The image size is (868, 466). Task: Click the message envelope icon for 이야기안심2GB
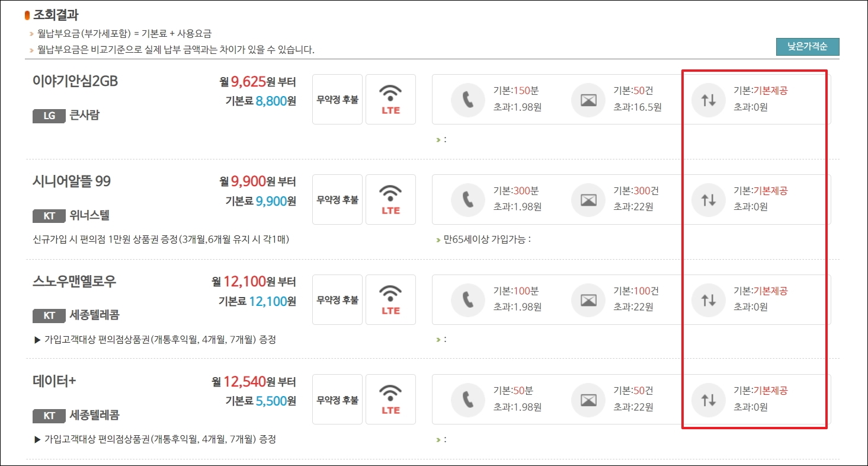pyautogui.click(x=588, y=100)
